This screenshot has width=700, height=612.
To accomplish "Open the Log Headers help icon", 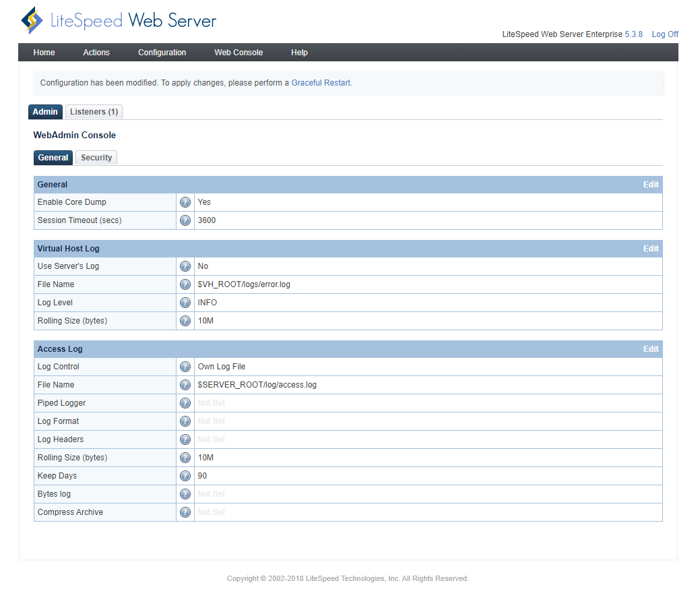I will [x=185, y=439].
